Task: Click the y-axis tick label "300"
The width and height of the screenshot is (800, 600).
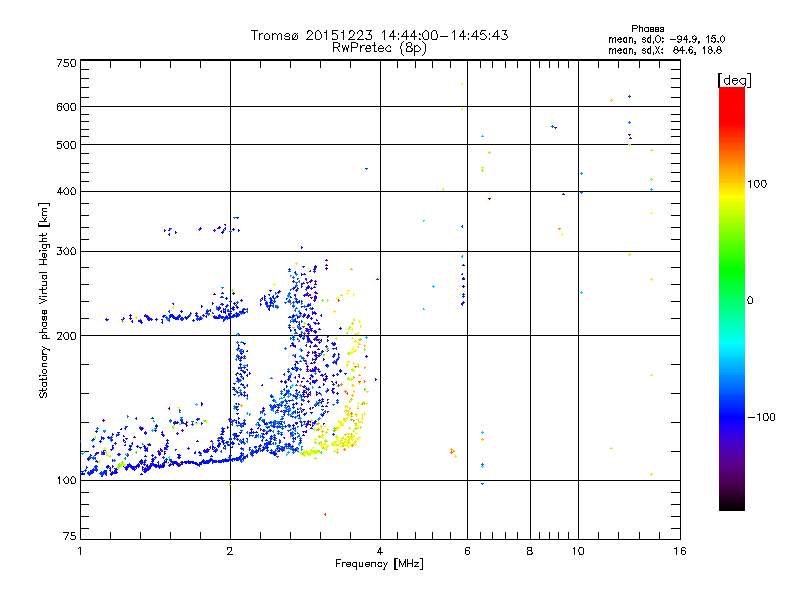Action: 66,252
